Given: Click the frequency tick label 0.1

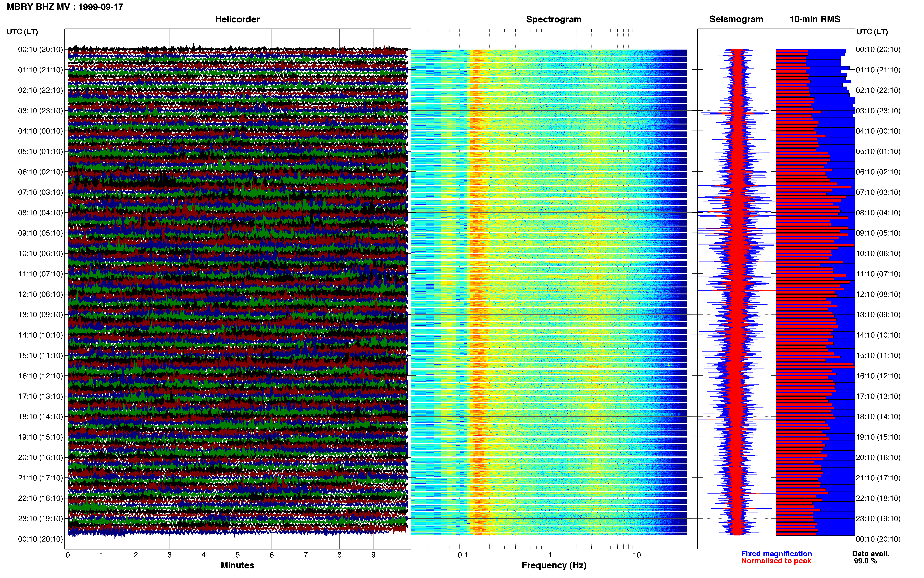Looking at the screenshot, I should point(463,555).
